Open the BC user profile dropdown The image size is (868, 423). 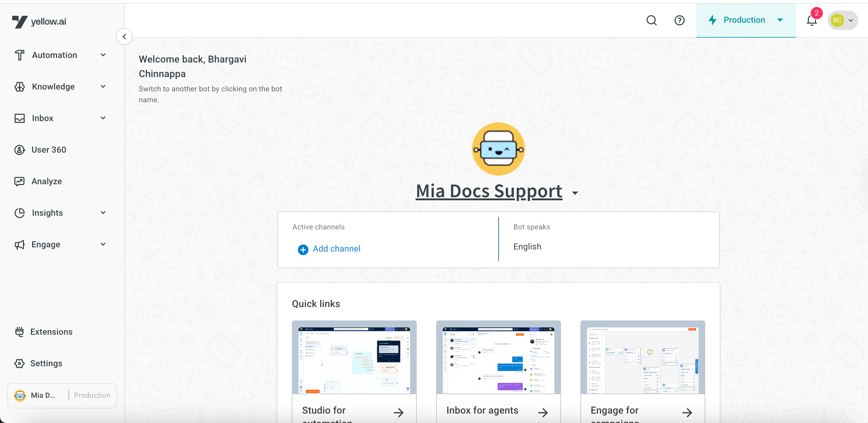coord(843,20)
